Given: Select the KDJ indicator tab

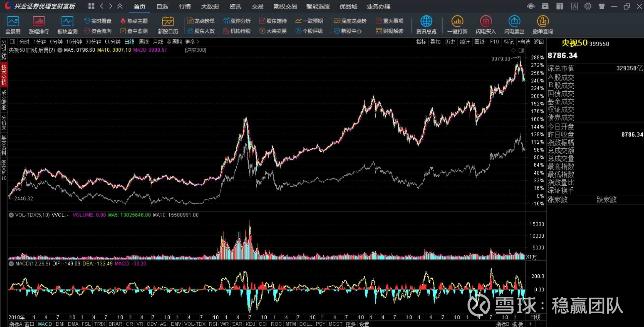Looking at the screenshot, I should click(x=250, y=324).
